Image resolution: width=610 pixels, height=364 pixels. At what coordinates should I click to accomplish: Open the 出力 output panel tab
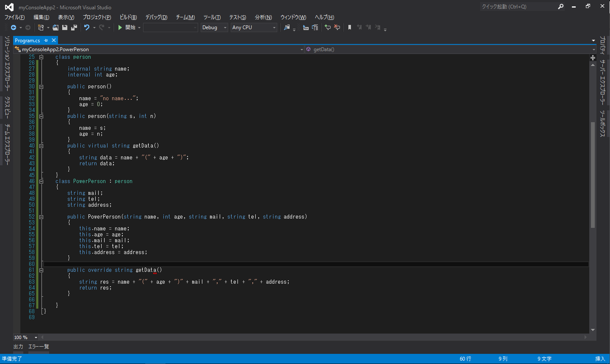tap(18, 347)
